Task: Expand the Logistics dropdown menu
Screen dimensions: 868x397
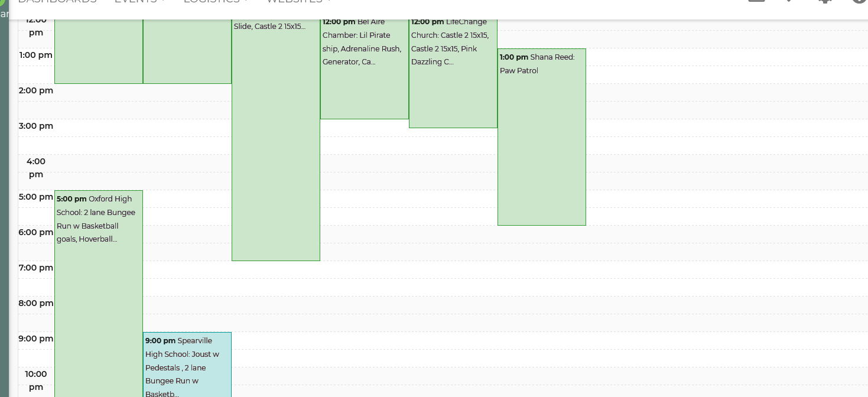Action: click(216, 2)
